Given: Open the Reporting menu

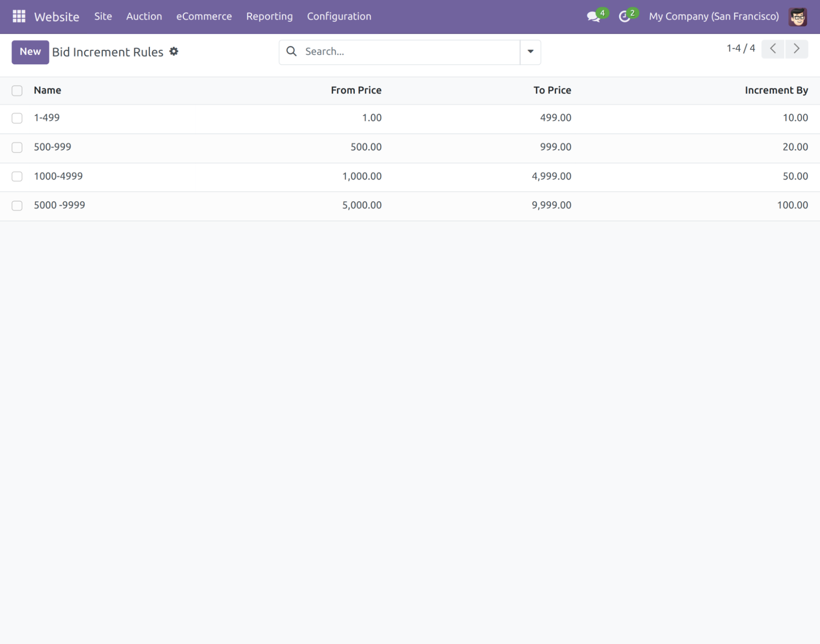Looking at the screenshot, I should tap(270, 16).
